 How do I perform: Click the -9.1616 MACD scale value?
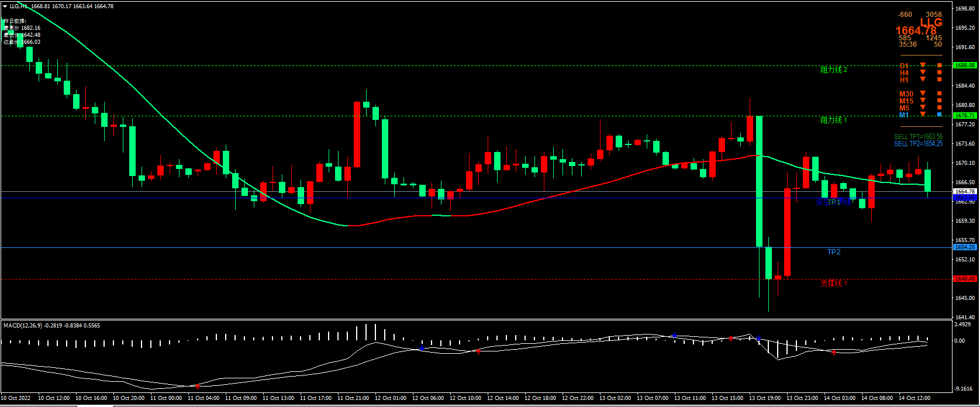tap(964, 389)
